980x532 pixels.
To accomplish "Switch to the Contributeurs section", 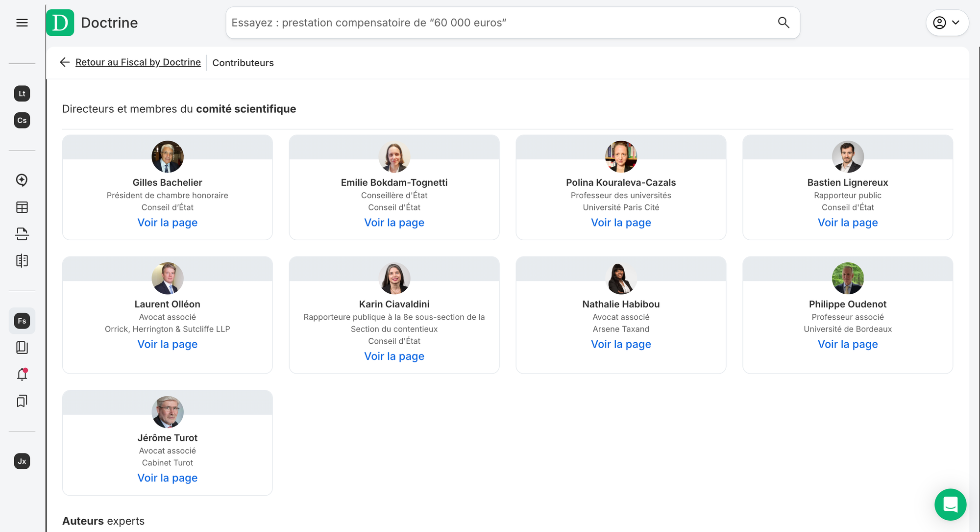I will (243, 63).
